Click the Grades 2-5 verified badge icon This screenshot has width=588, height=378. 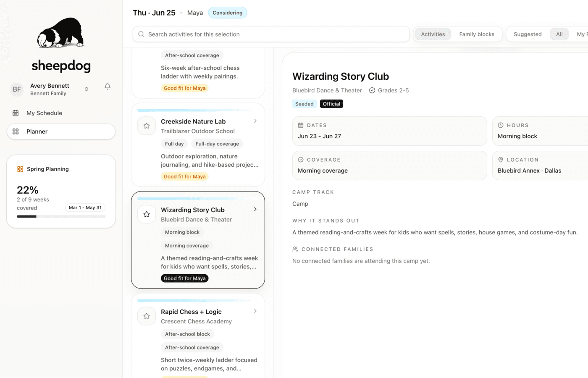372,90
